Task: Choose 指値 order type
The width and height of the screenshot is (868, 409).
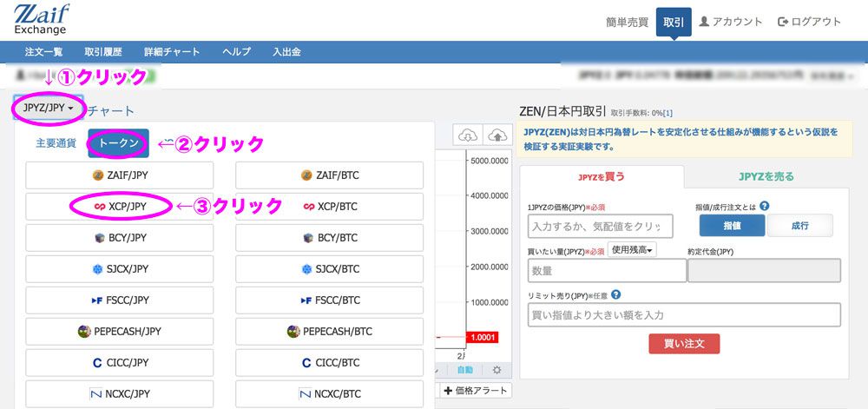Action: click(x=733, y=226)
